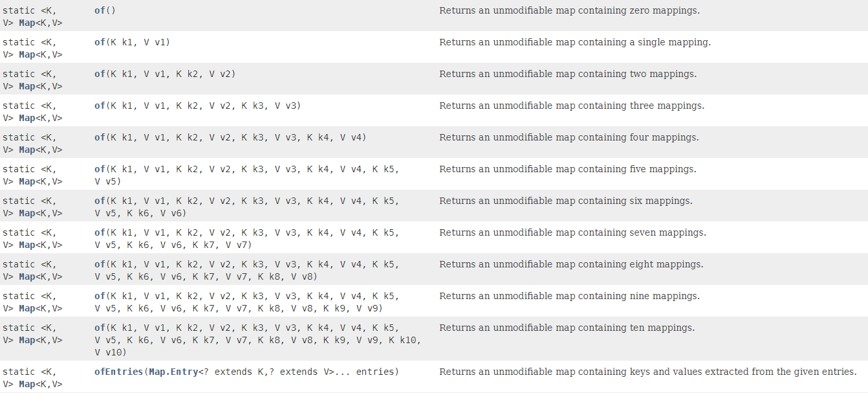Open the of method with ten mappings
Image resolution: width=868 pixels, height=393 pixels.
point(100,328)
